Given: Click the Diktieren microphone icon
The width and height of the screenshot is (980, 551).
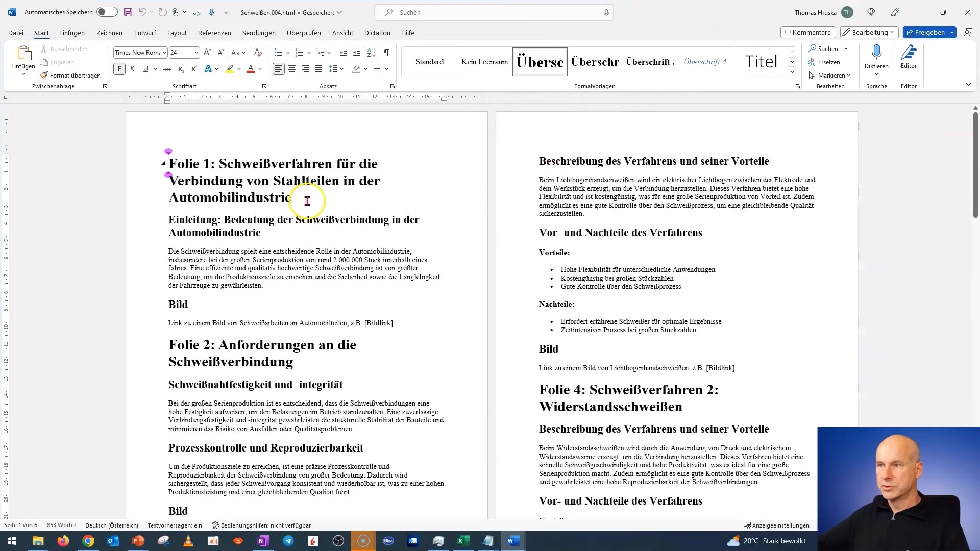Looking at the screenshot, I should (876, 52).
